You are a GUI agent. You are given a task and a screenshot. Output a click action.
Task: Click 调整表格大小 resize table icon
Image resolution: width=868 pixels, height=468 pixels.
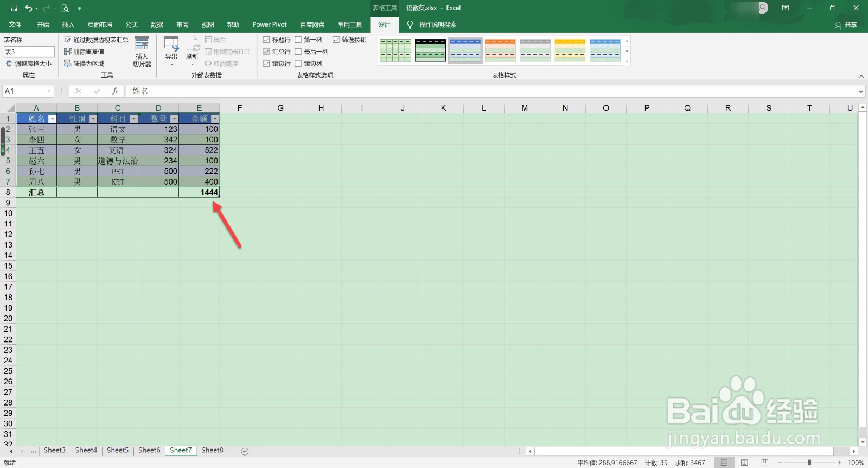point(9,64)
